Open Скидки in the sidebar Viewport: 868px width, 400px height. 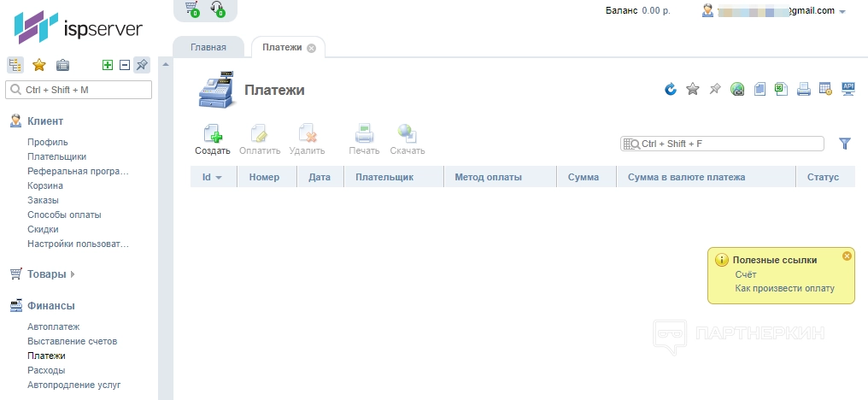(x=44, y=229)
